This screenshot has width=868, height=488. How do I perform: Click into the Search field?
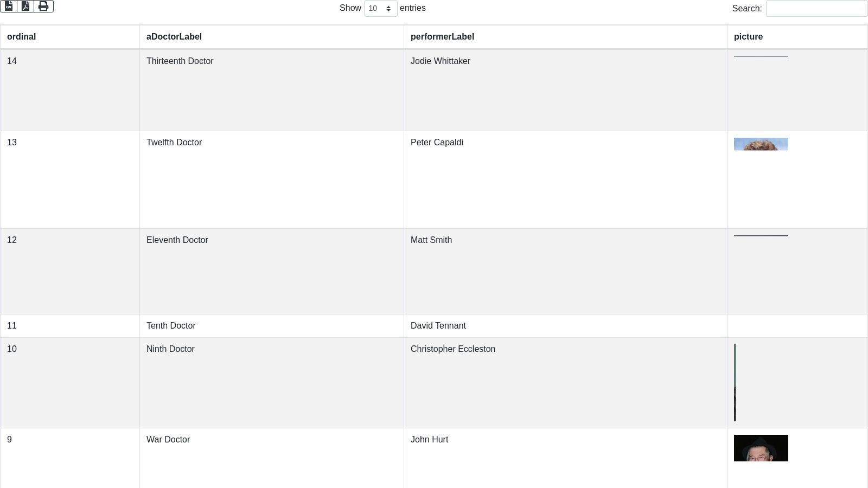point(816,9)
